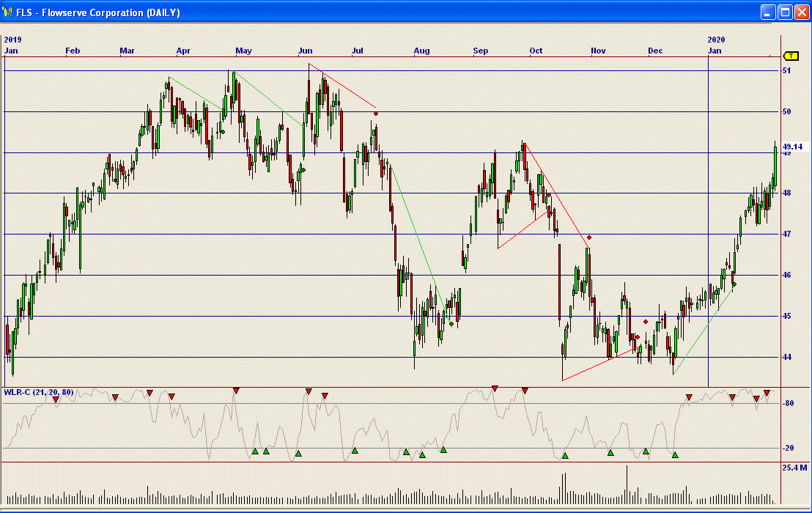Click the green diamond marker in mid-August
812x513 pixels.
[x=451, y=324]
